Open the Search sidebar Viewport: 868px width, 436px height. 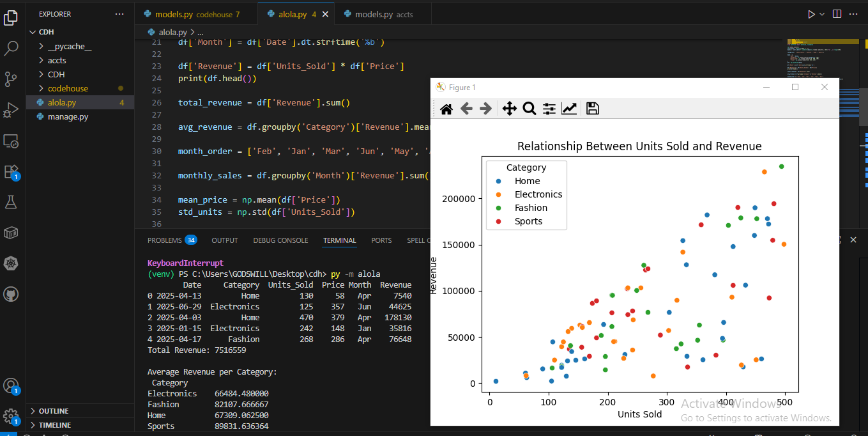coord(11,48)
